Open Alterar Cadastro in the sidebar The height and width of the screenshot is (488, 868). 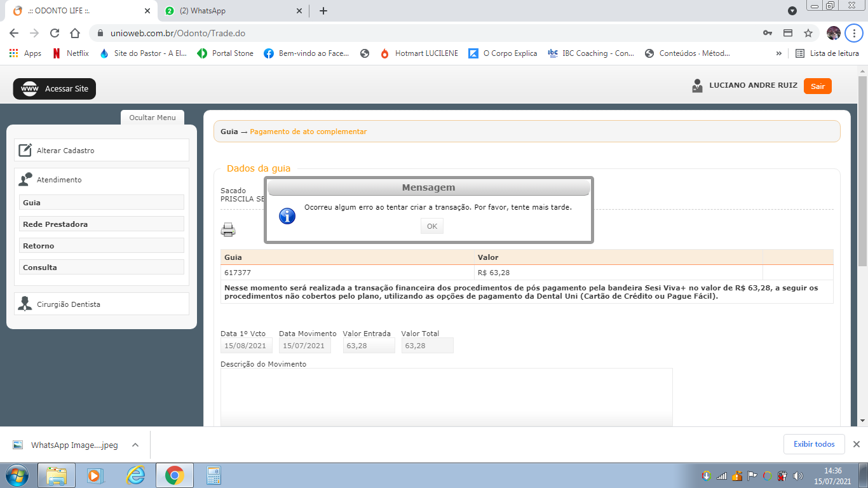pyautogui.click(x=102, y=150)
